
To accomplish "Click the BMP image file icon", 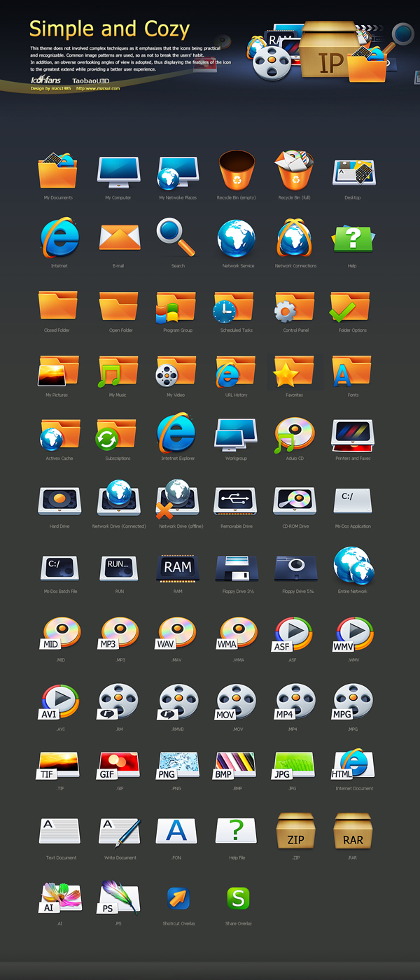I will coord(235,766).
